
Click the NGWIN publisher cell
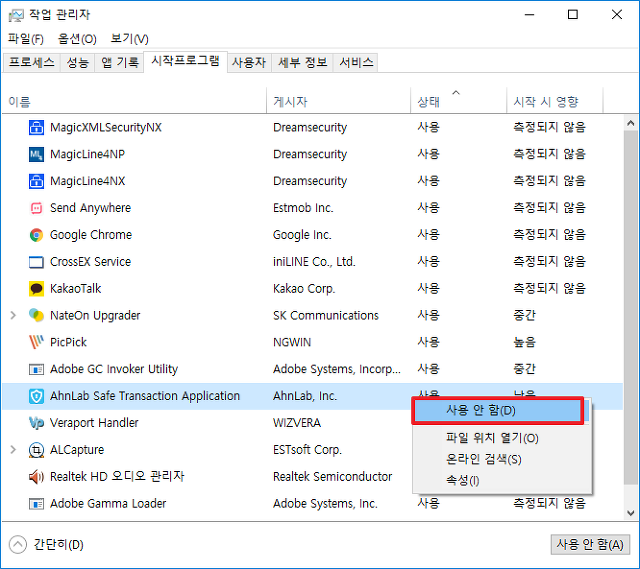click(x=292, y=342)
